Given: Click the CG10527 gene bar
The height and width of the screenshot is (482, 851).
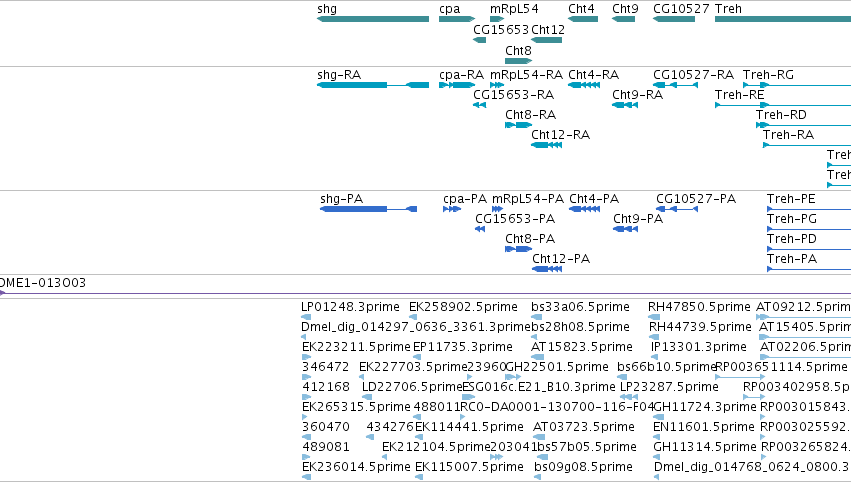Looking at the screenshot, I should (x=674, y=19).
